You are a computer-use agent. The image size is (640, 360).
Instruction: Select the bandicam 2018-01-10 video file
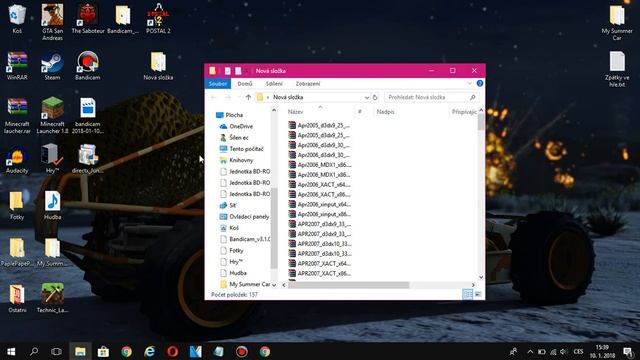(x=87, y=116)
